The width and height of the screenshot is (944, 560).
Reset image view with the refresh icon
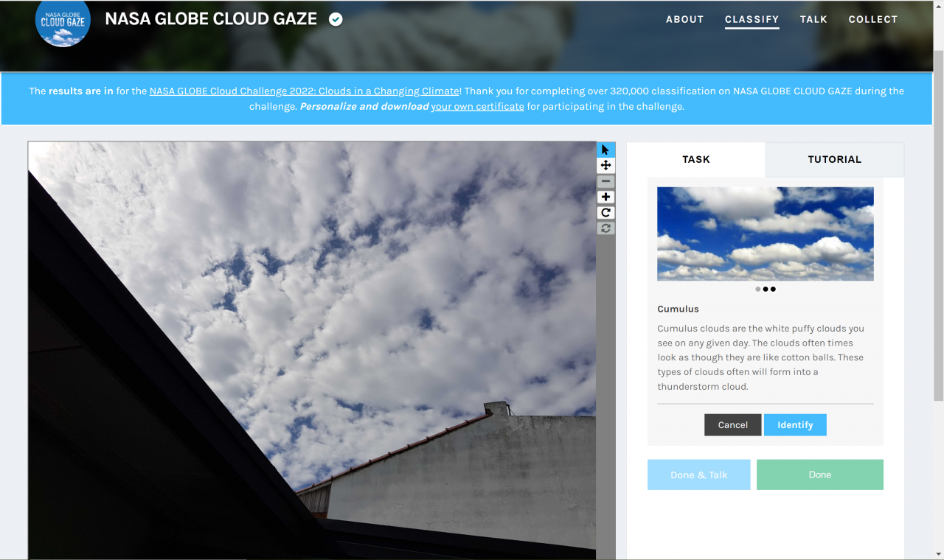click(605, 228)
